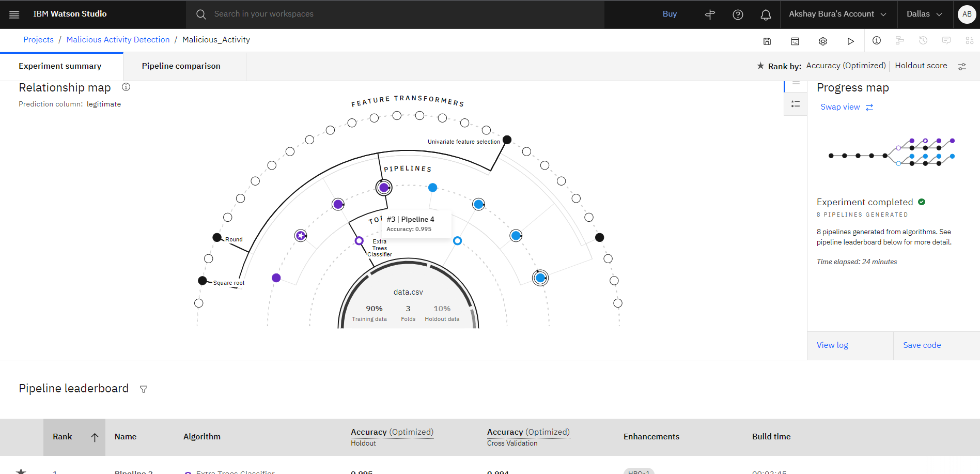Viewport: 980px width, 474px height.
Task: Click the pipeline flow icon in the toolbar
Action: (900, 41)
